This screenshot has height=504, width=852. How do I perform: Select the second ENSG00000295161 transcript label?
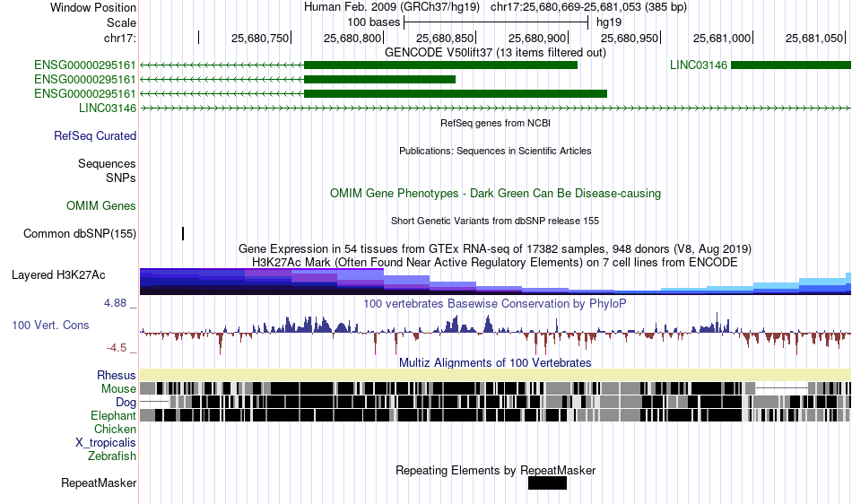click(x=85, y=79)
